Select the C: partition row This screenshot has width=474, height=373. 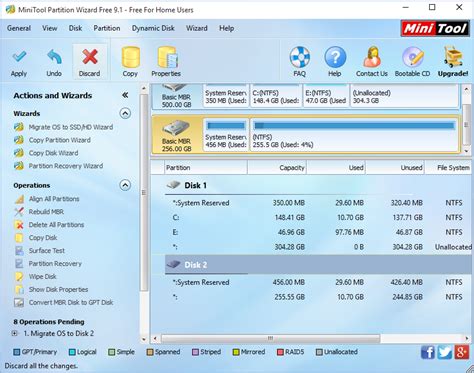point(318,218)
